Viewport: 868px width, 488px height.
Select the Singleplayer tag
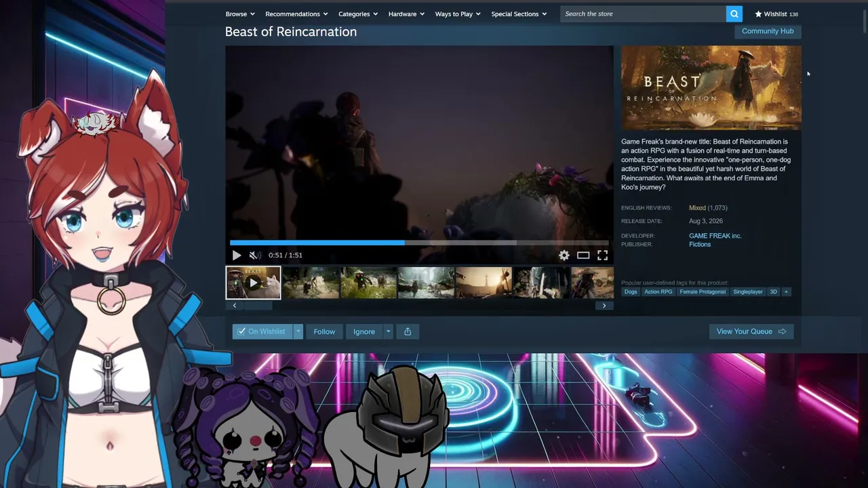point(748,292)
